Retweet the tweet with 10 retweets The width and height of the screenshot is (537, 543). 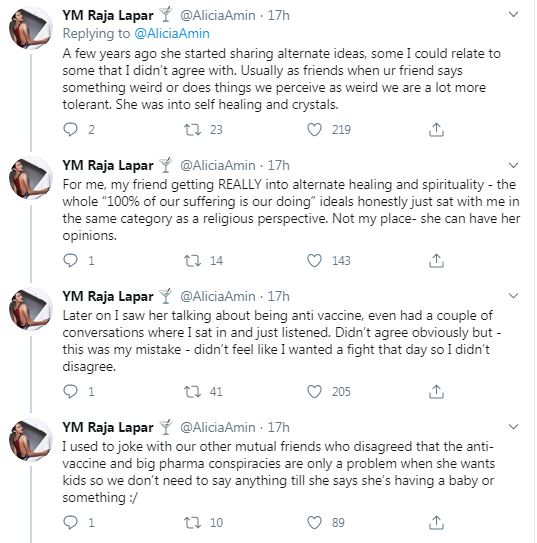click(x=192, y=522)
